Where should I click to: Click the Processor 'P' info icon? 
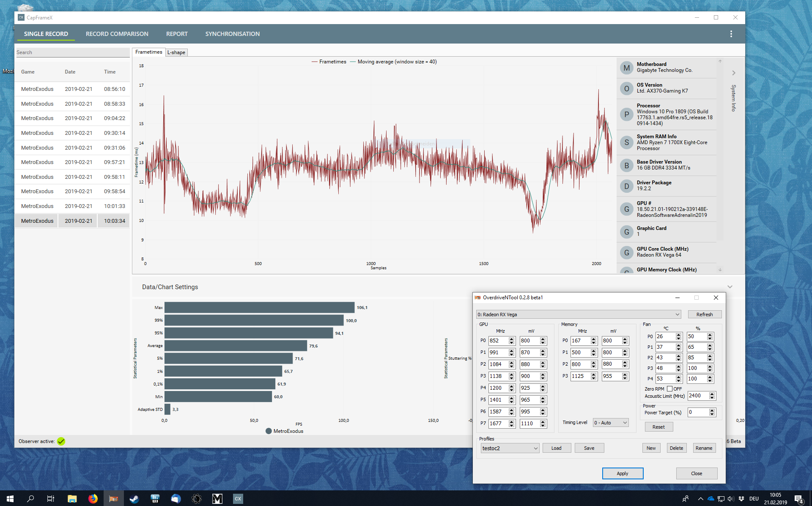tap(626, 114)
